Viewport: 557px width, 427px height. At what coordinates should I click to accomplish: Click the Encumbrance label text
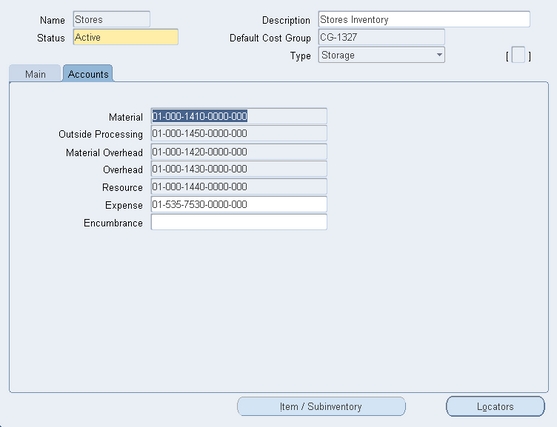(x=113, y=223)
